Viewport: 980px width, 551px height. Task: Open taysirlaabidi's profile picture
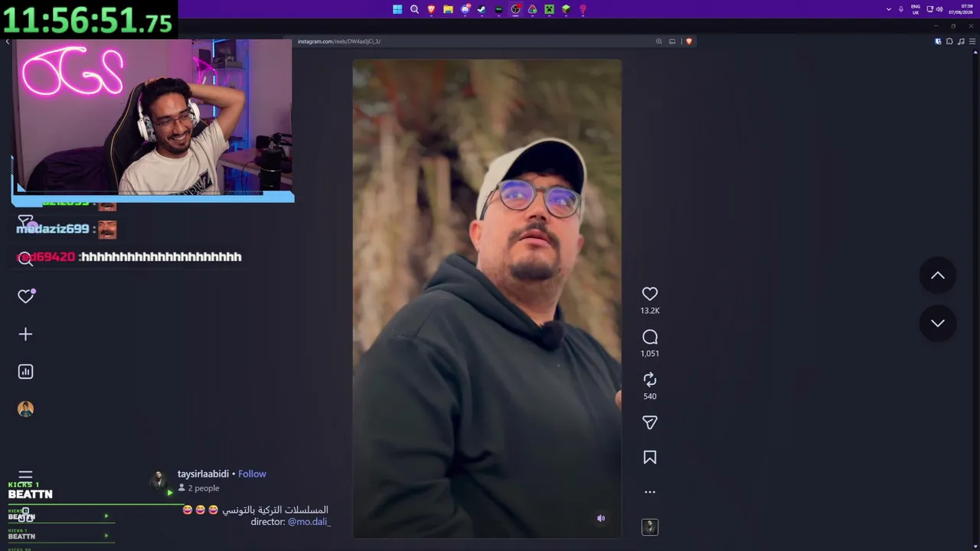tap(159, 481)
